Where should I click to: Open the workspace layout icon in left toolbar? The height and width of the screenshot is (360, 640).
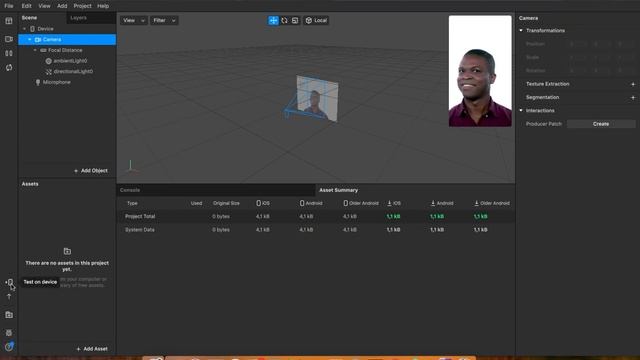[9, 21]
